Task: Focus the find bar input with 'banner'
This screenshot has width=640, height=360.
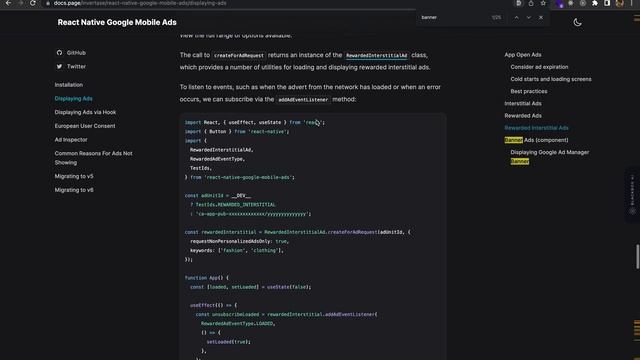Action: point(453,18)
